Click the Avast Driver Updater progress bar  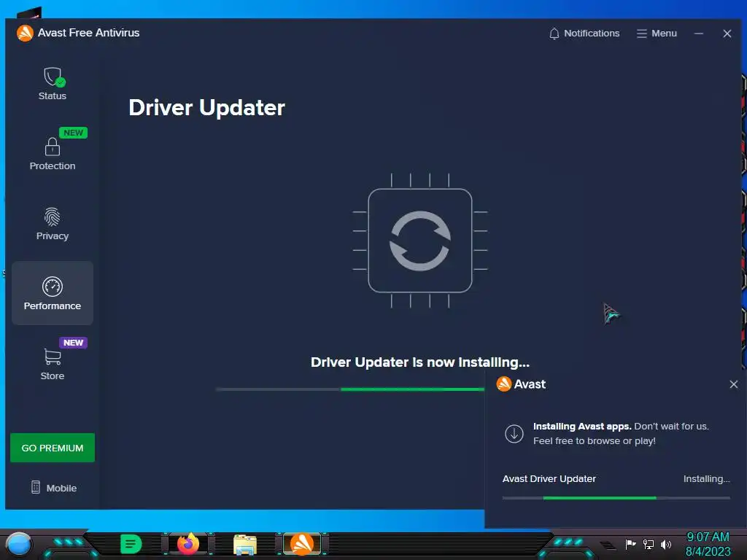click(616, 498)
